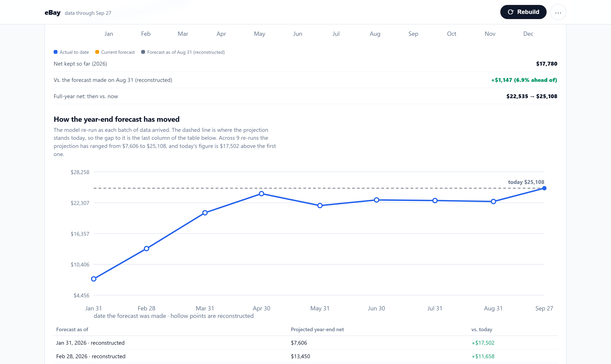Click the $4,456 y-axis label
The image size is (611, 364).
click(x=82, y=295)
